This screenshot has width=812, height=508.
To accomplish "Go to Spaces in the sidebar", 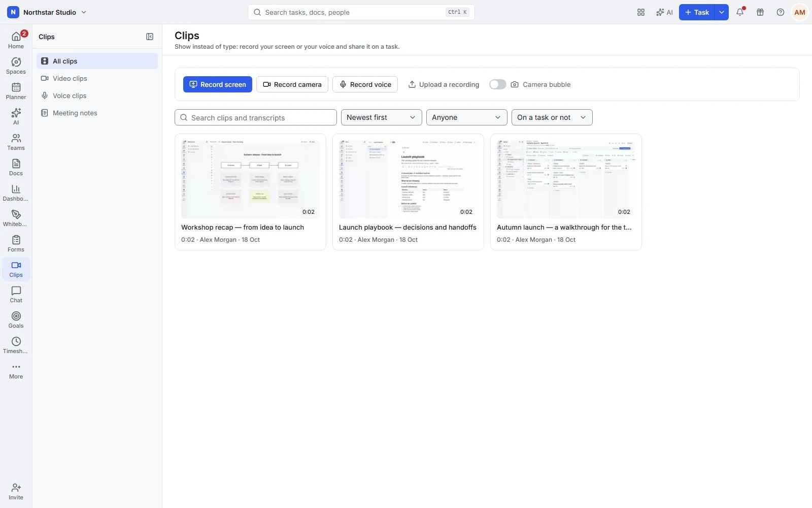I will 16,66.
